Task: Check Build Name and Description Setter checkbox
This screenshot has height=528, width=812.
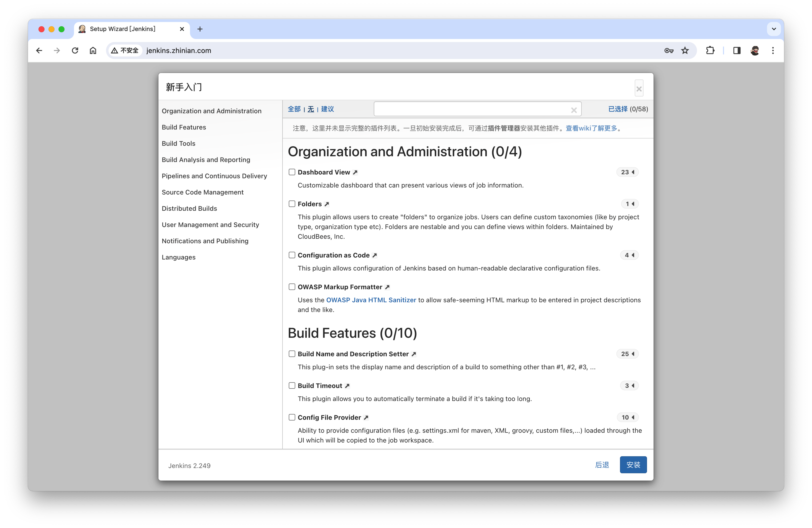Action: (x=292, y=354)
